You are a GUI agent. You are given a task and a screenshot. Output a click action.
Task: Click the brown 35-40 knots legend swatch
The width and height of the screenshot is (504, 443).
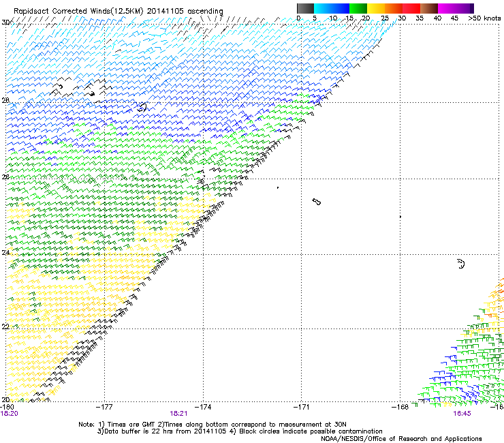coord(429,8)
